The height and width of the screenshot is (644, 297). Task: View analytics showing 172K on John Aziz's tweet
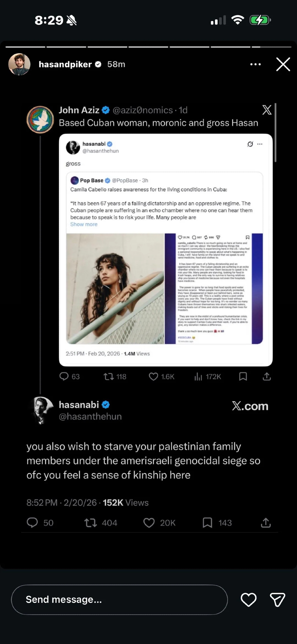(x=198, y=376)
